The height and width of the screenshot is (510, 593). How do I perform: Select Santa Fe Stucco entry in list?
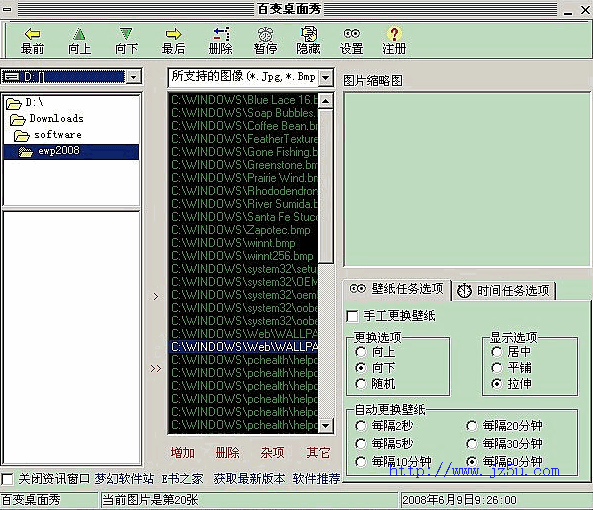(x=244, y=217)
